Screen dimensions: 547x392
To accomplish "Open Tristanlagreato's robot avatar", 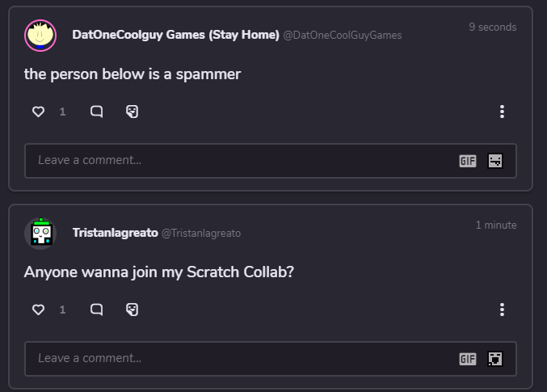I will pos(40,234).
